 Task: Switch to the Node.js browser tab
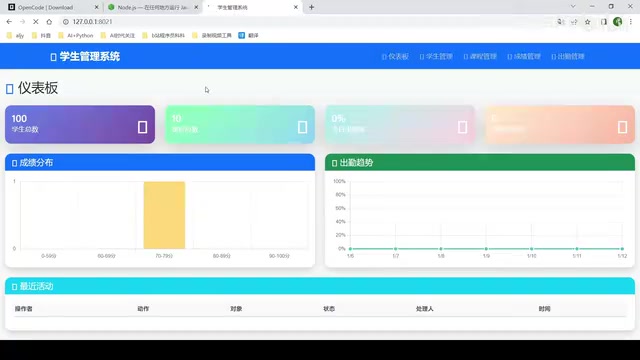coord(153,7)
